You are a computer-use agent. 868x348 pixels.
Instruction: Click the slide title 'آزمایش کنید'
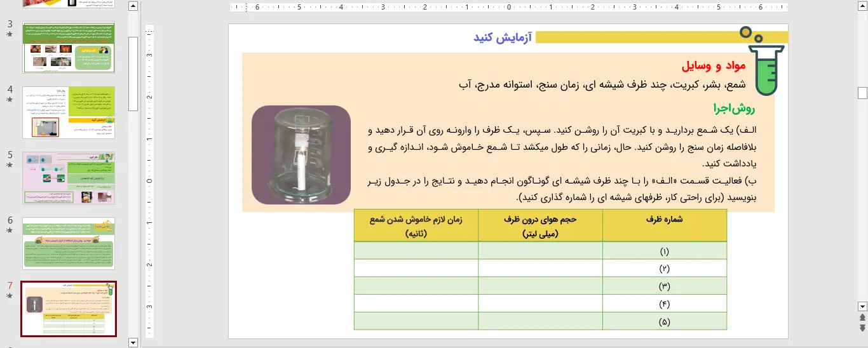tap(503, 37)
